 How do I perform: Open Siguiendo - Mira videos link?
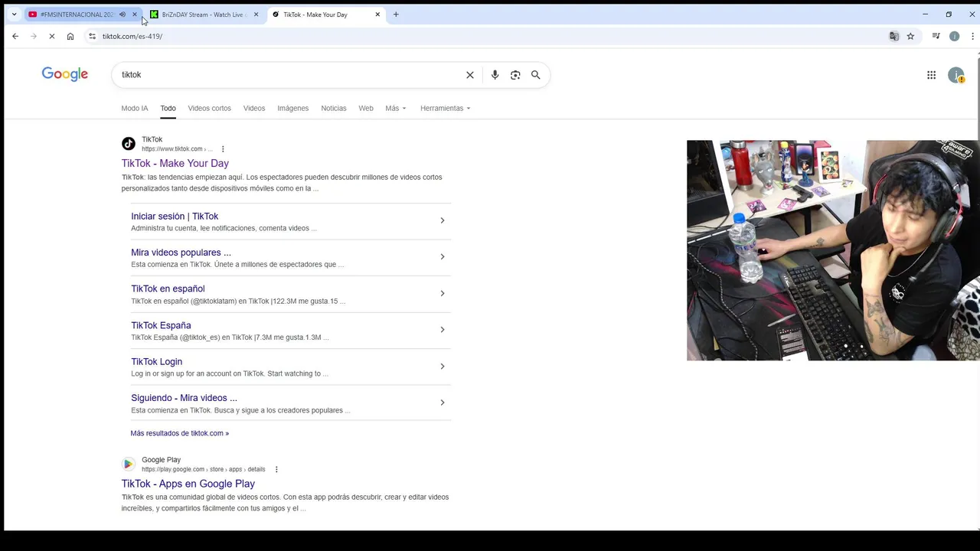[184, 398]
